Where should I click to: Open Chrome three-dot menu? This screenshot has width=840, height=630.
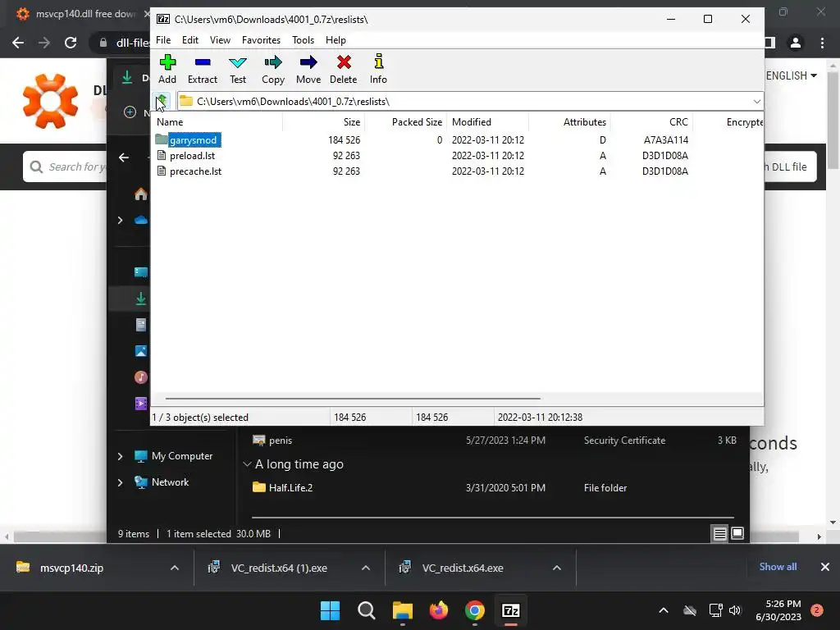(822, 43)
